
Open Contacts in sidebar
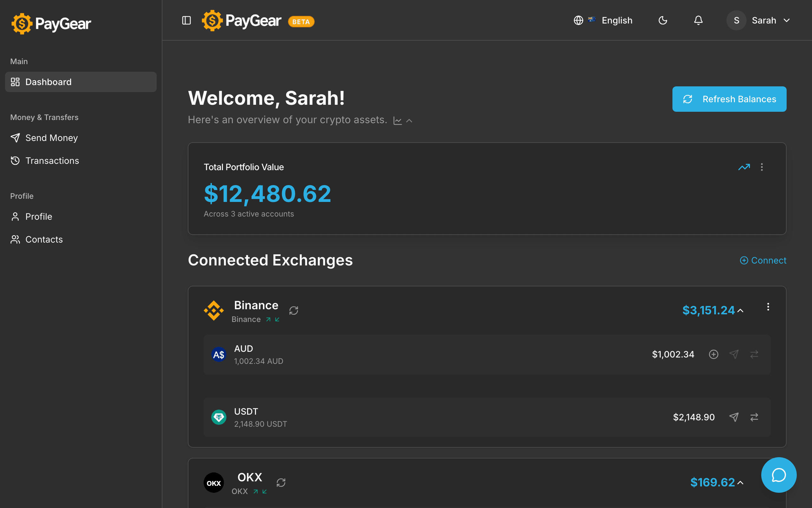(x=81, y=239)
